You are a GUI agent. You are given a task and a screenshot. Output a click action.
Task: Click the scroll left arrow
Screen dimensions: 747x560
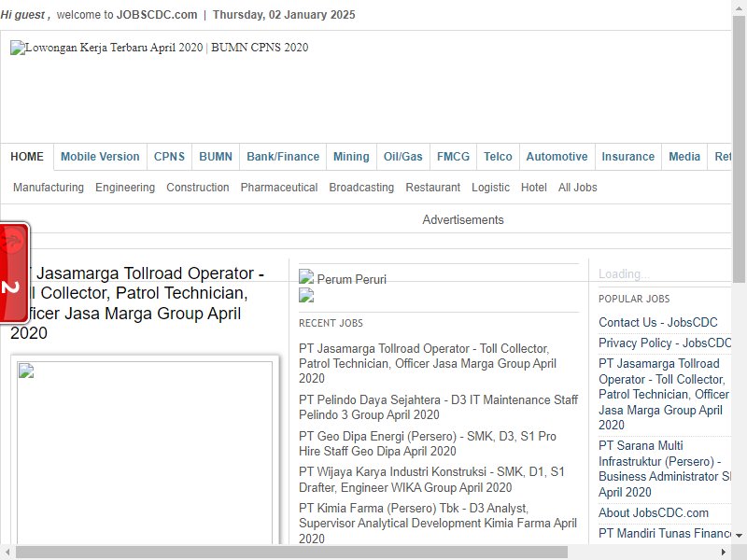click(7, 553)
